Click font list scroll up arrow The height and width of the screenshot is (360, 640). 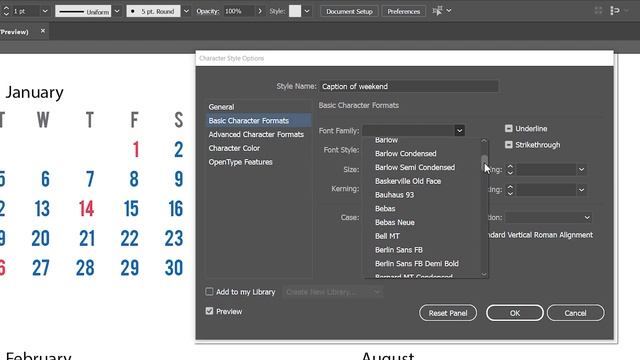(x=484, y=141)
